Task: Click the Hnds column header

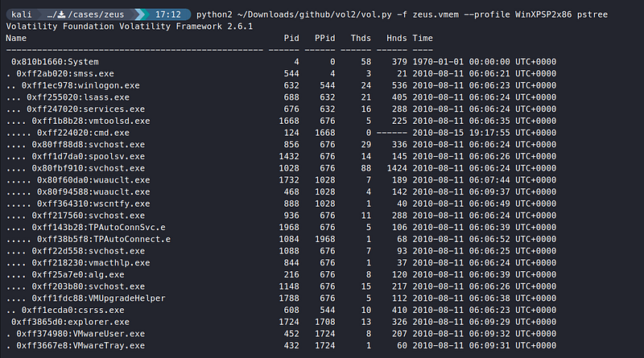Action: (x=395, y=38)
